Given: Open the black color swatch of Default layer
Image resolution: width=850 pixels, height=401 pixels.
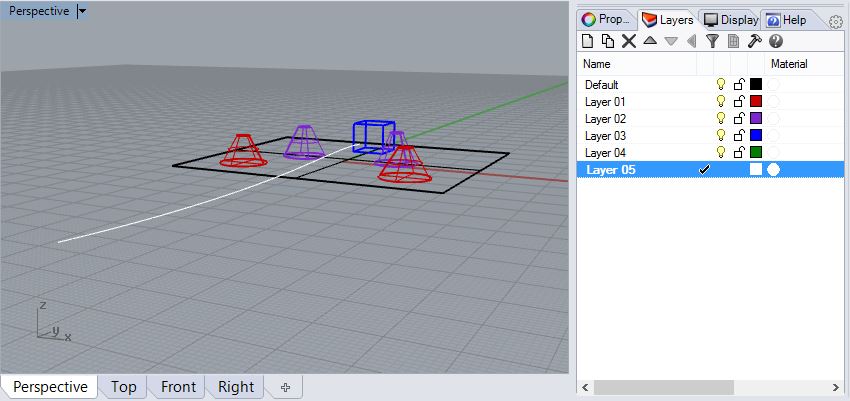Looking at the screenshot, I should (x=756, y=84).
